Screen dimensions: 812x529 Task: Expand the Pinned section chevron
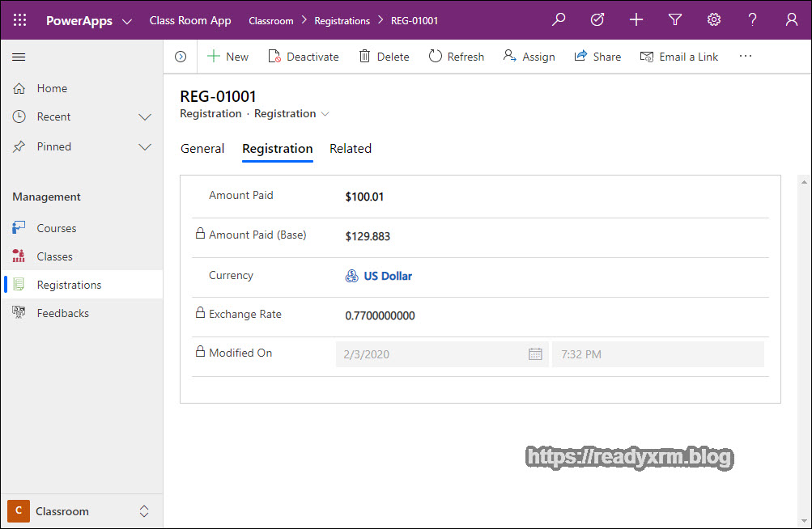[x=145, y=147]
